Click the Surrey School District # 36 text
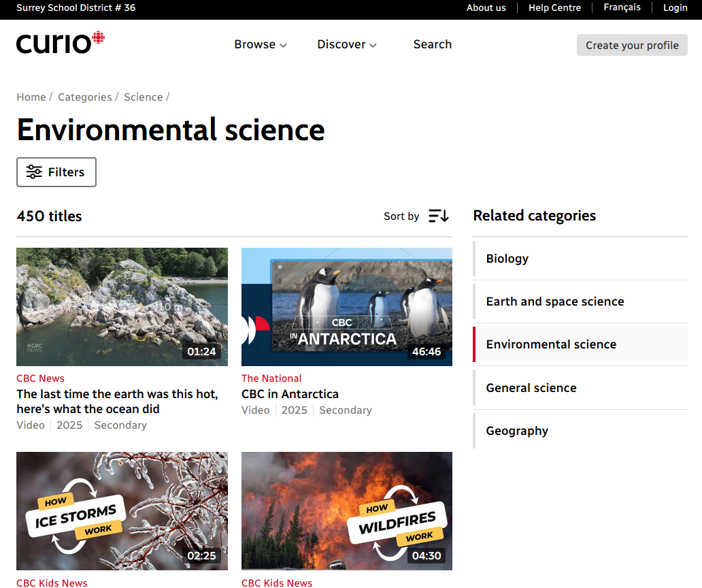This screenshot has width=702, height=588. click(76, 7)
